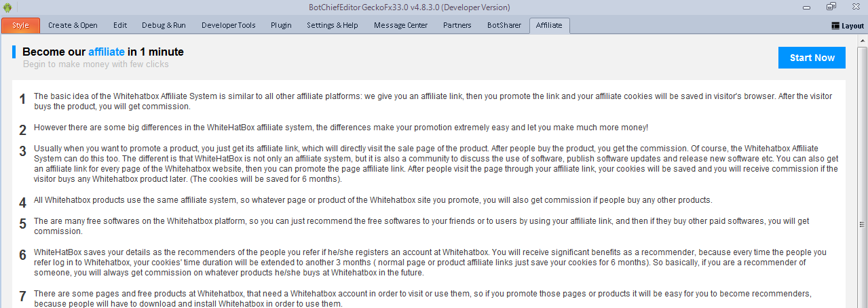Switch to the Create & Open tab

coord(73,25)
